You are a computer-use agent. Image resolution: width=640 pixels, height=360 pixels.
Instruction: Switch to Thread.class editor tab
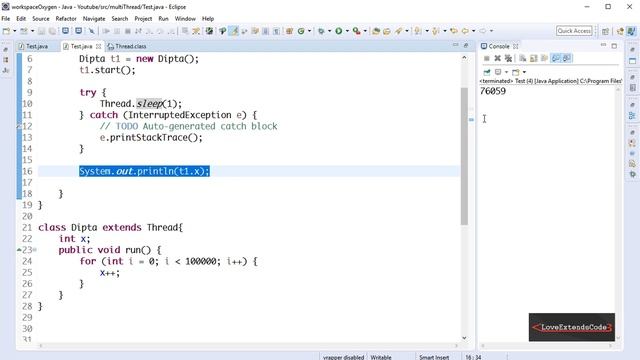pos(127,47)
